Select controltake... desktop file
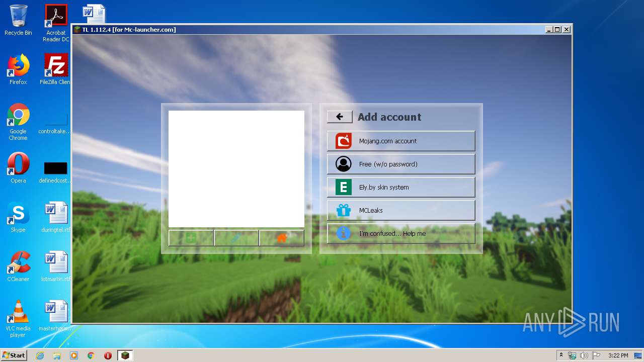This screenshot has width=644, height=362. 55,124
